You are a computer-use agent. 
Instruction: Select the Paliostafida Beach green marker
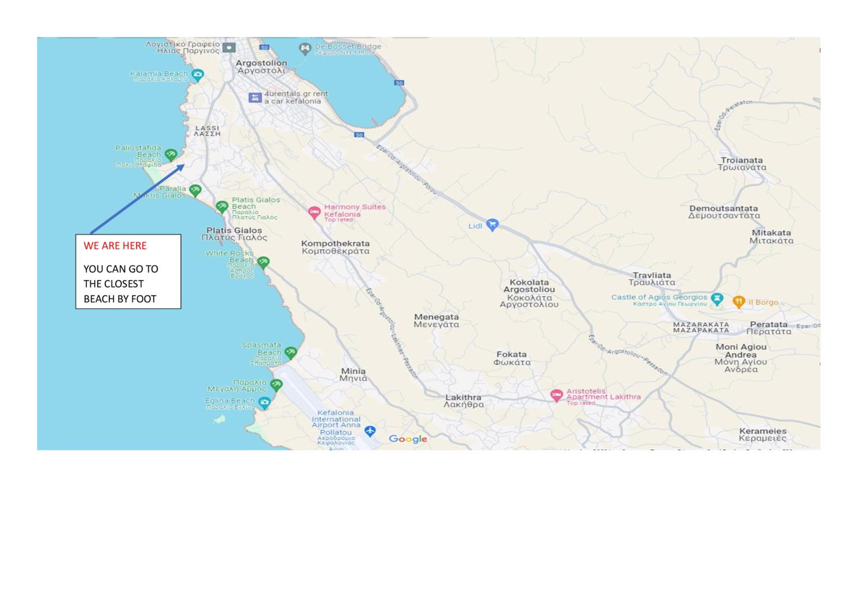coord(171,154)
